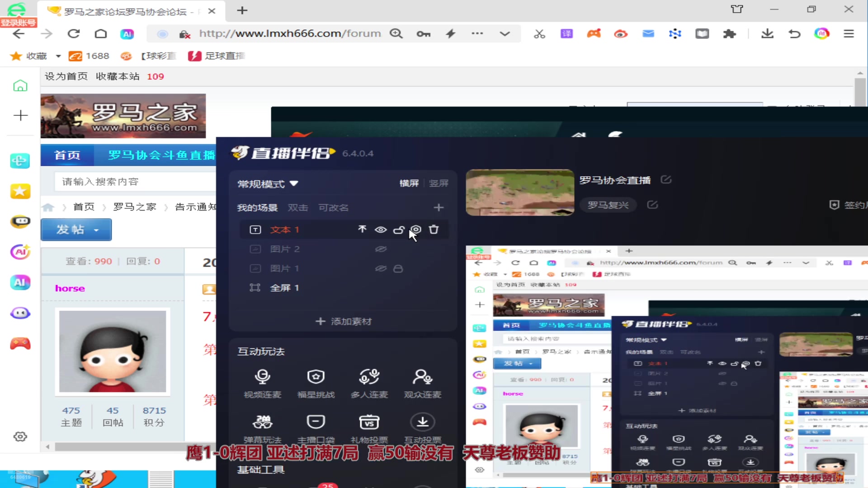
Task: Click the sidebar home icon
Action: (20, 86)
